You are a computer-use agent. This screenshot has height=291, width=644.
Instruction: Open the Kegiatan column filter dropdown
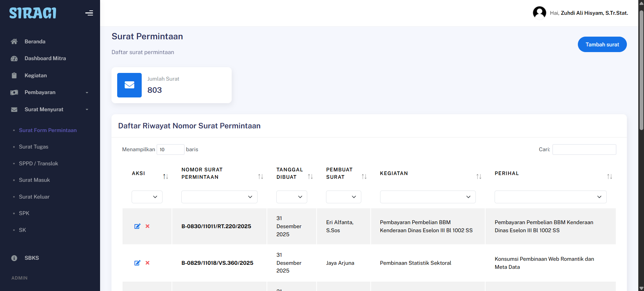pos(427,197)
